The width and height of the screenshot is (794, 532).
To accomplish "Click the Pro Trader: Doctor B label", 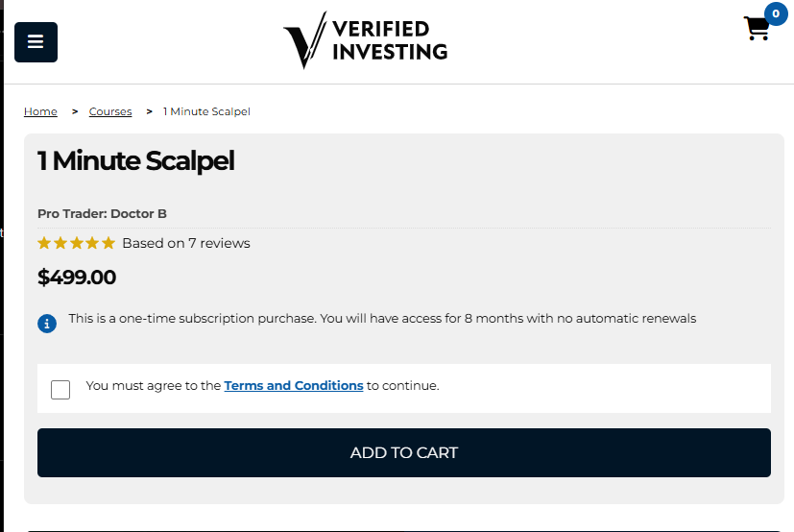I will pyautogui.click(x=102, y=213).
